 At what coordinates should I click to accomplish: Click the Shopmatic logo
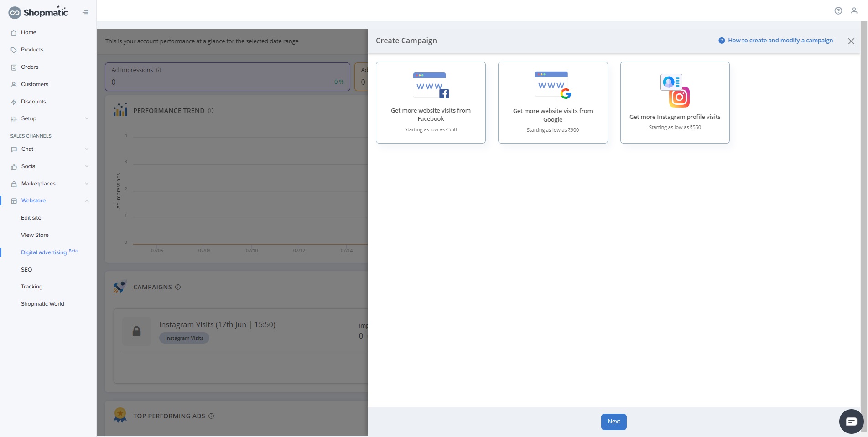[38, 12]
